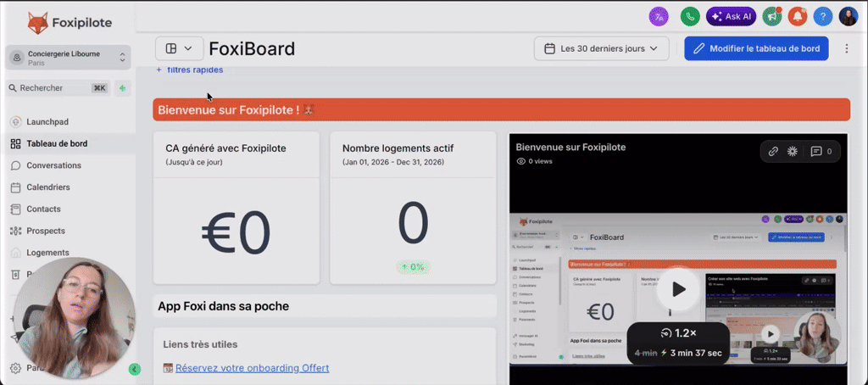
Task: Open the green megaphone announcements icon
Action: [x=771, y=17]
